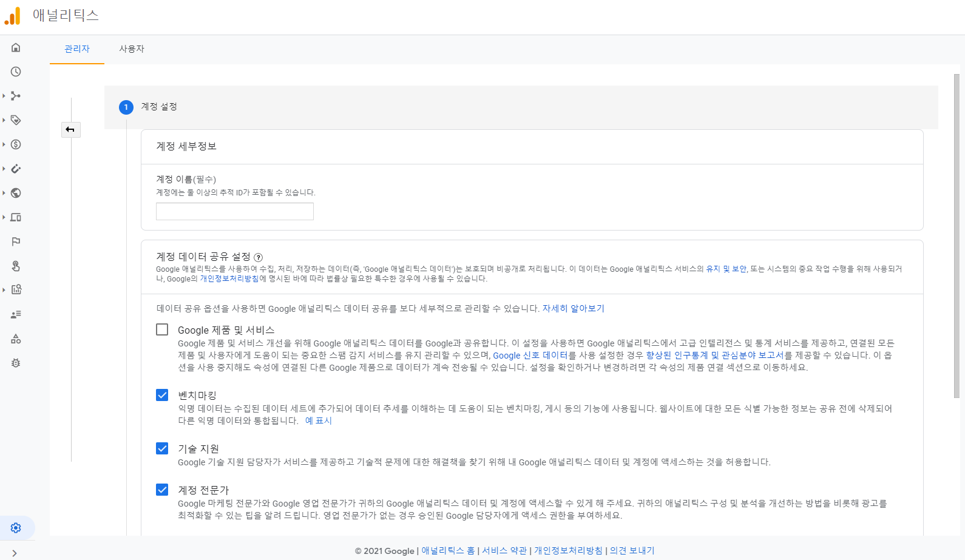965x560 pixels.
Task: Open the Demographics globe icon
Action: (x=16, y=193)
